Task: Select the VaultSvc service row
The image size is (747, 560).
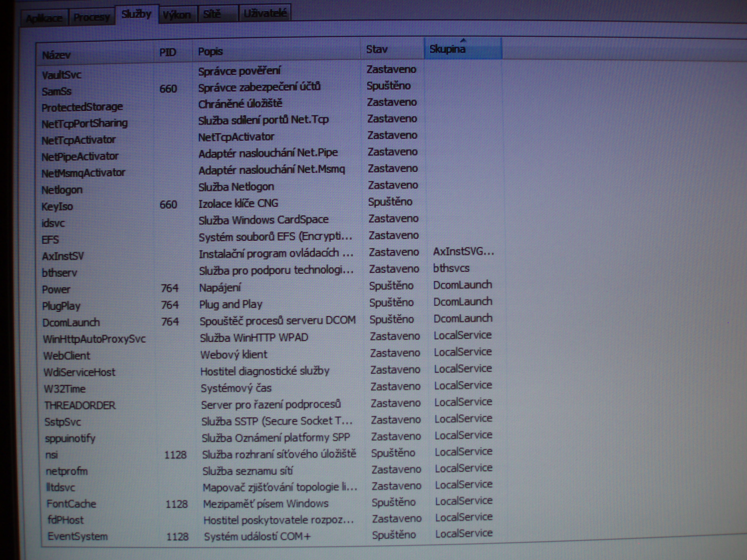Action: [x=62, y=75]
